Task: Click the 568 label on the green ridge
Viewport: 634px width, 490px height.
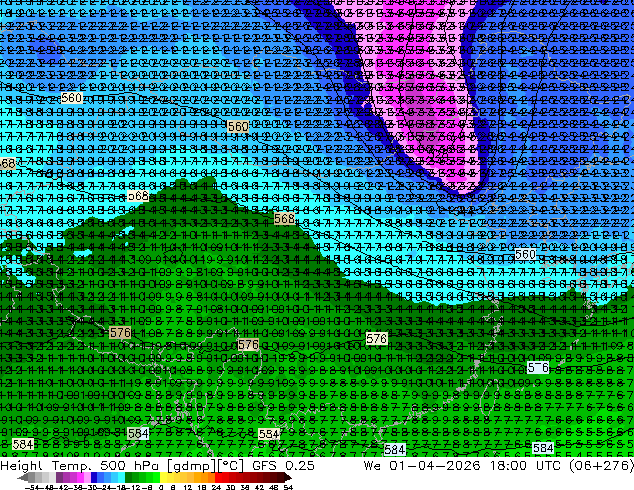Action: 284,219
